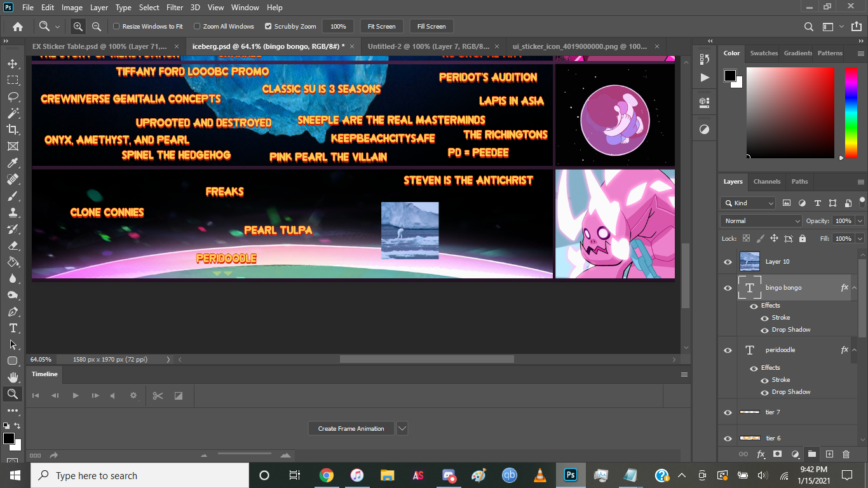Screen dimensions: 868x488
Task: Hide the tier 7 layer
Action: point(728,412)
